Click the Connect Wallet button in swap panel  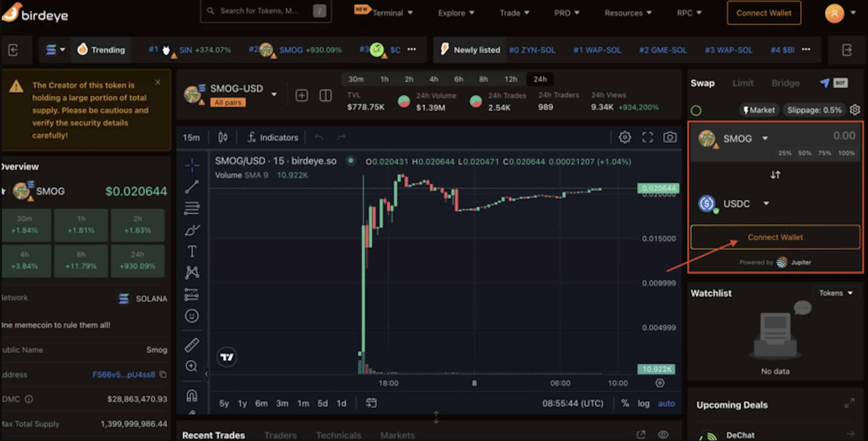click(775, 237)
